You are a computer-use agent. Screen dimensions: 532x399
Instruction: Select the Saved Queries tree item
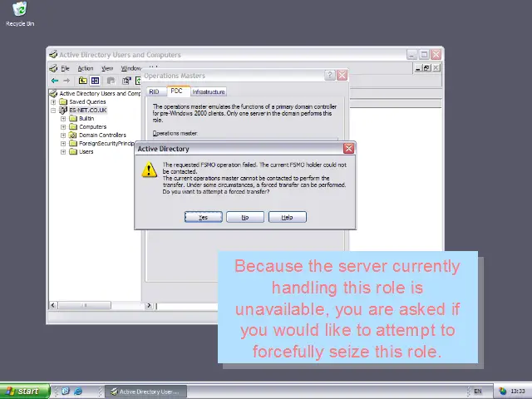(x=87, y=101)
